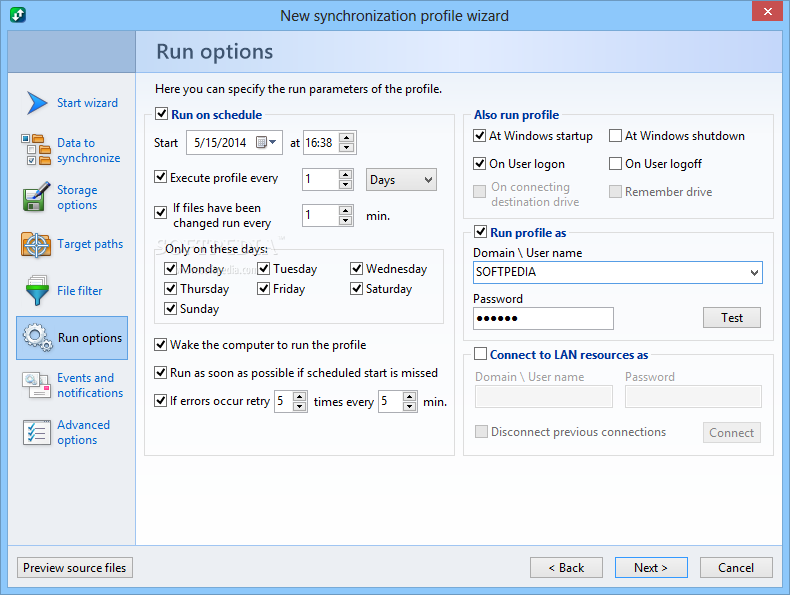Click the Advanced options checklist icon
Viewport: 790px width, 595px height.
37,432
